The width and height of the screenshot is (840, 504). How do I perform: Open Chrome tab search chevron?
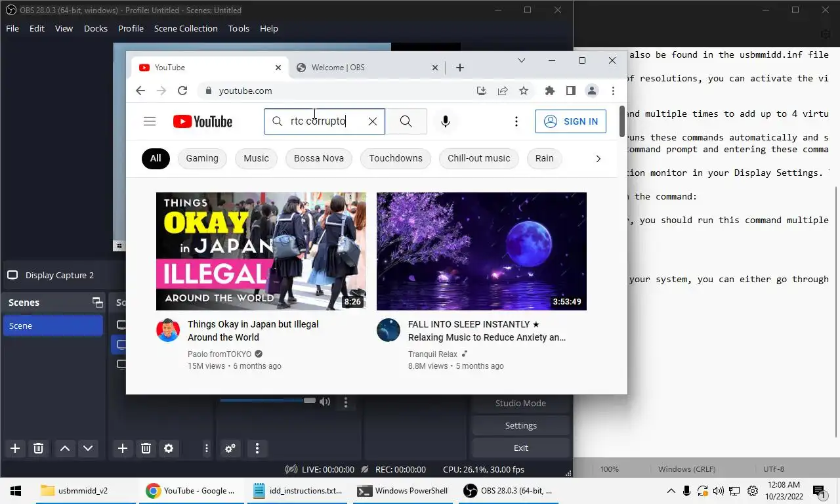[522, 60]
